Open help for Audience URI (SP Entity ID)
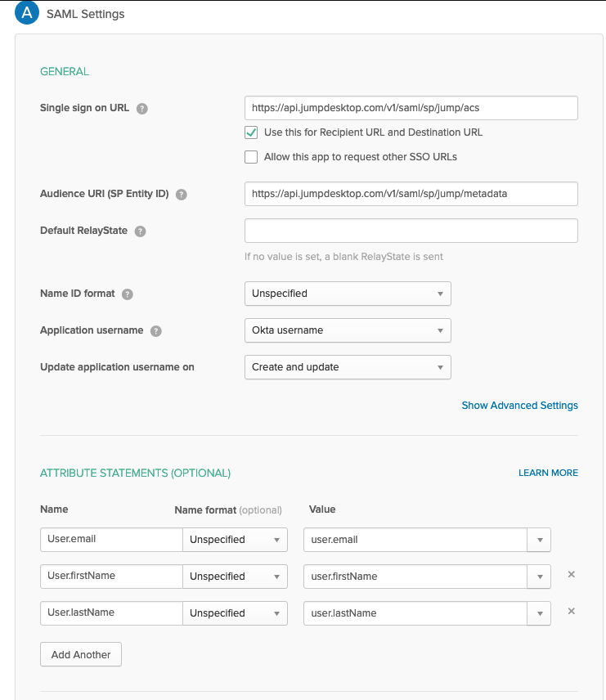606x700 pixels. click(182, 194)
